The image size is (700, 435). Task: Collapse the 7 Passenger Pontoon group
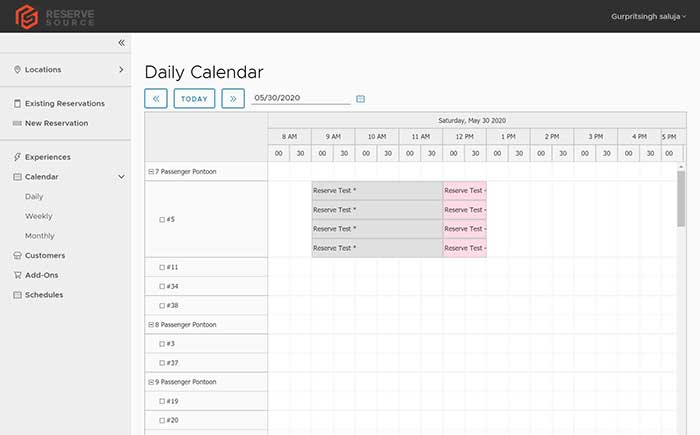(151, 171)
